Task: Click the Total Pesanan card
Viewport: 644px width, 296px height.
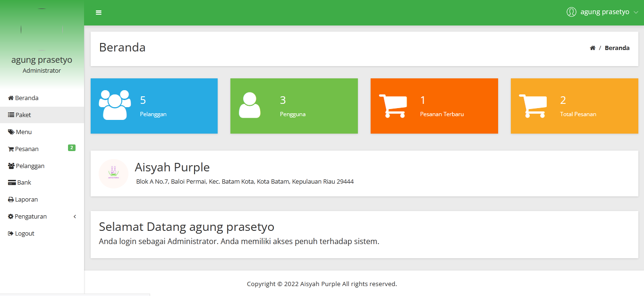Action: pyautogui.click(x=574, y=106)
